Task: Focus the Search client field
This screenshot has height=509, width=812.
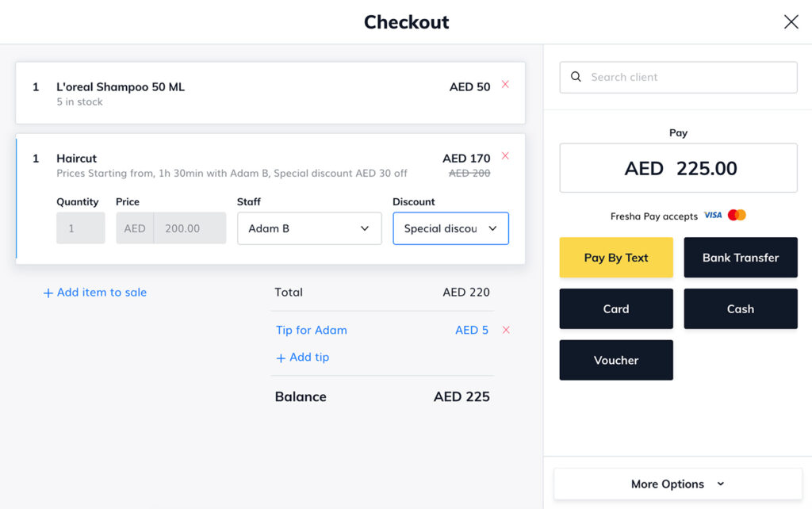Action: 679,77
